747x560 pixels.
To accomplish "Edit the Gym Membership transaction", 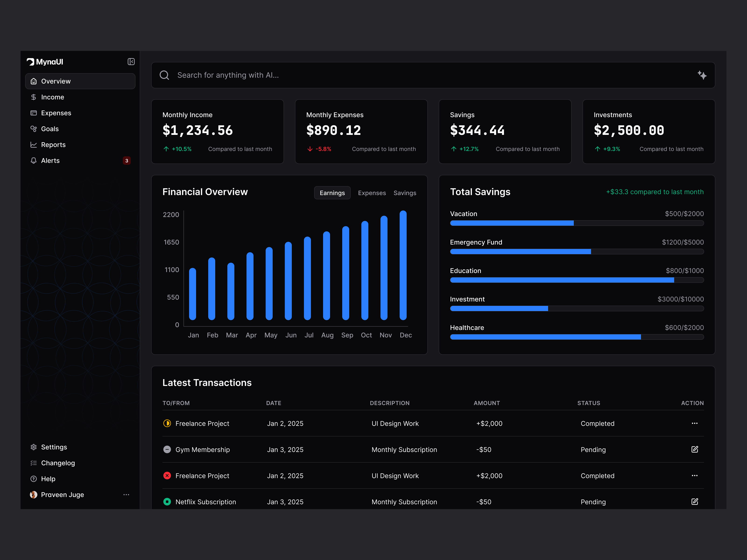I will pos(694,449).
